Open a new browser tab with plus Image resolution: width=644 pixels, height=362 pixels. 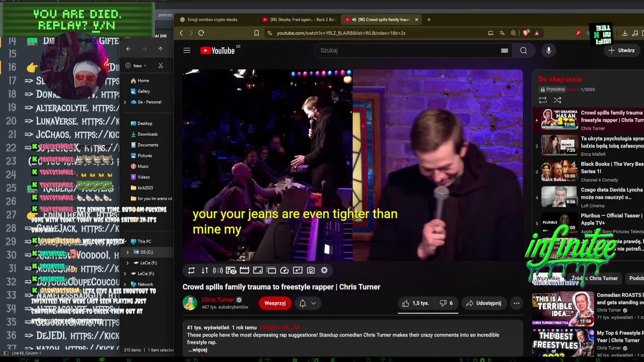[429, 20]
